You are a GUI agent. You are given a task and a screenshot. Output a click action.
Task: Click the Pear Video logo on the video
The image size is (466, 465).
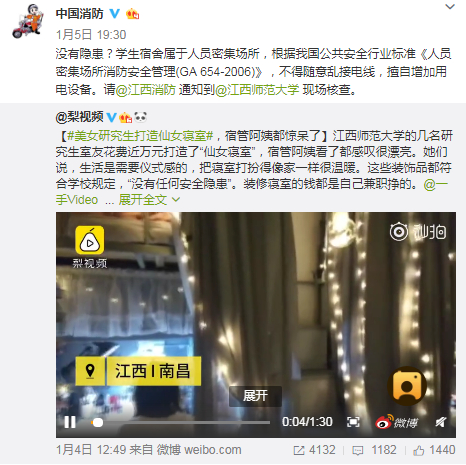pyautogui.click(x=90, y=247)
